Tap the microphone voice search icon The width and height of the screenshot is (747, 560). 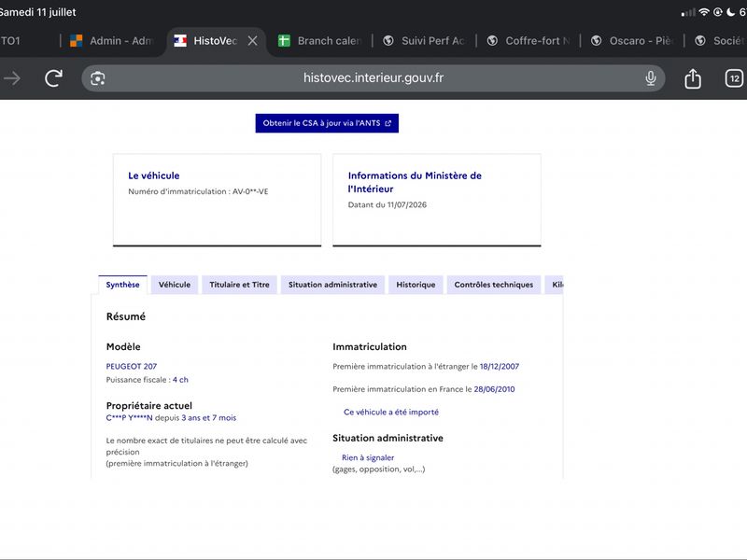[650, 78]
